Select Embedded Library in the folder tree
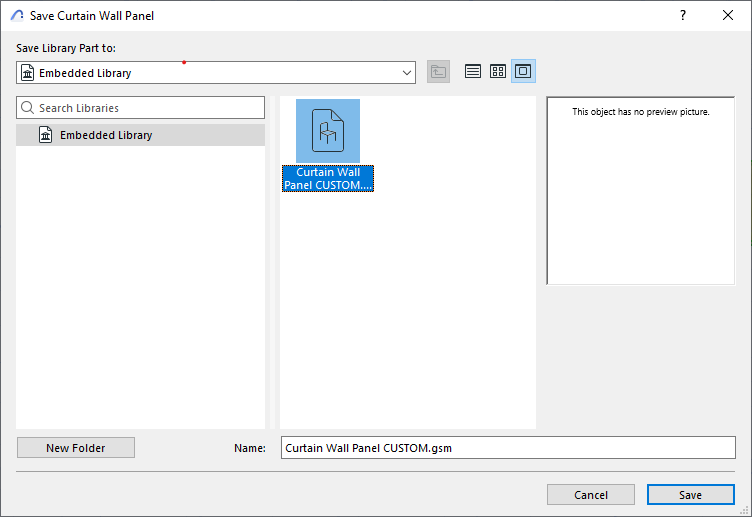Screen dimensions: 752x517 point(106,135)
